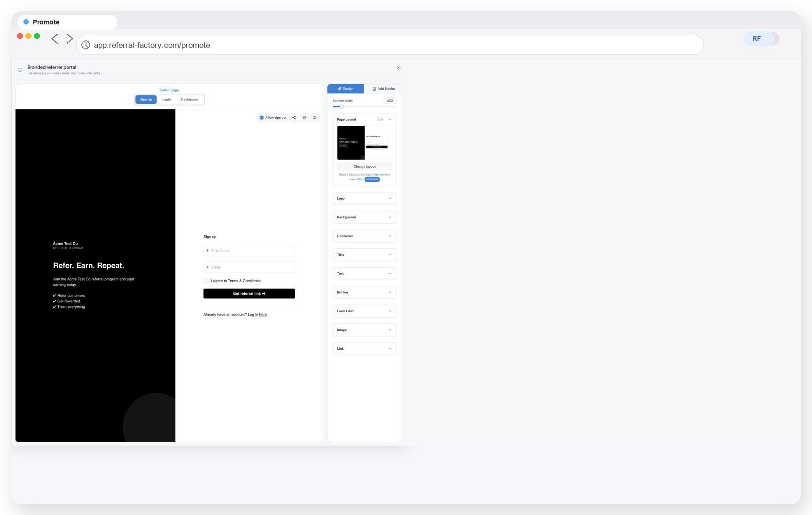
Task: Click the ENTERPRISE badge
Action: pyautogui.click(x=372, y=179)
